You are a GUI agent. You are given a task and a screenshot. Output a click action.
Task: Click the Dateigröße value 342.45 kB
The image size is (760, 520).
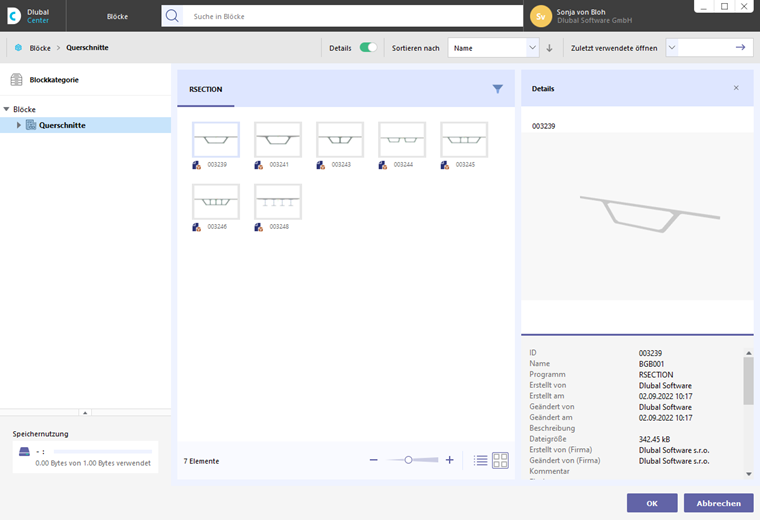click(x=654, y=439)
